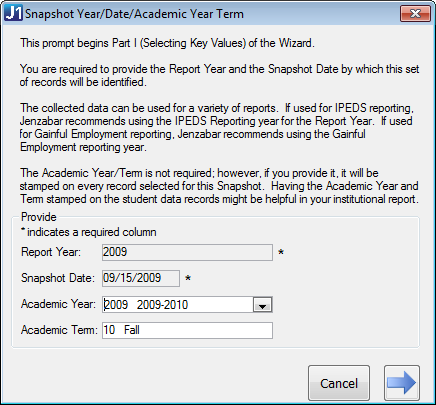Close the Snapshot Year/Date dialog window

(x=415, y=14)
